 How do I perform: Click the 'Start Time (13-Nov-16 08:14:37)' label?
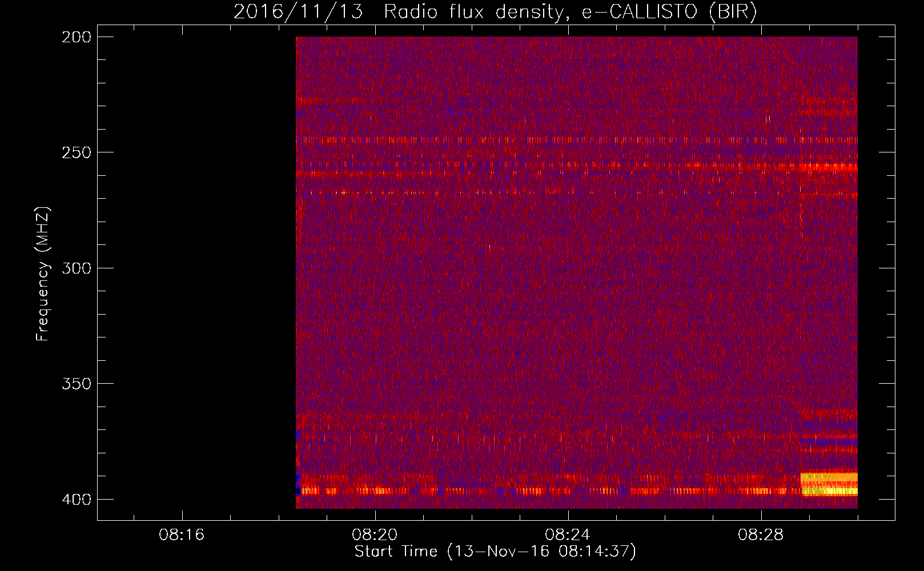point(495,552)
